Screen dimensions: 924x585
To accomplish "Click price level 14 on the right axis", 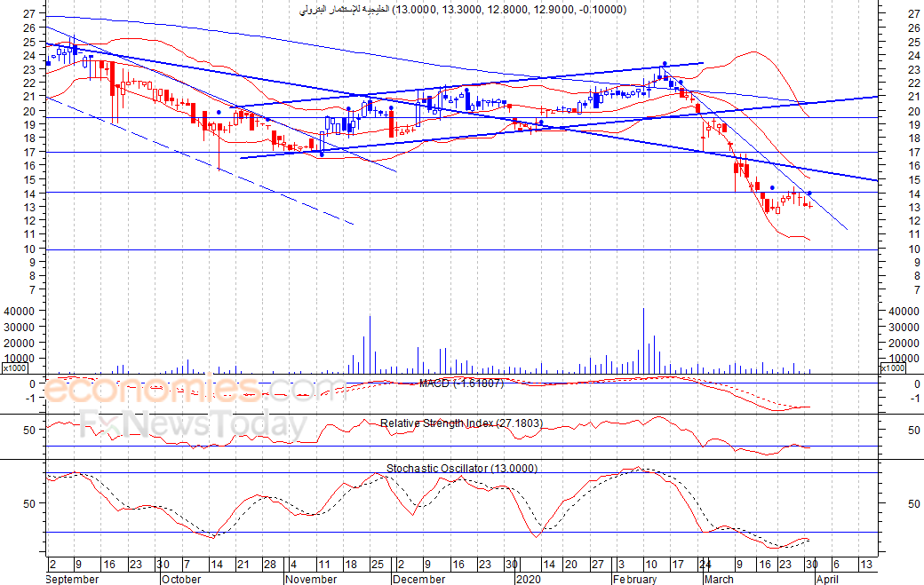I will 914,194.
